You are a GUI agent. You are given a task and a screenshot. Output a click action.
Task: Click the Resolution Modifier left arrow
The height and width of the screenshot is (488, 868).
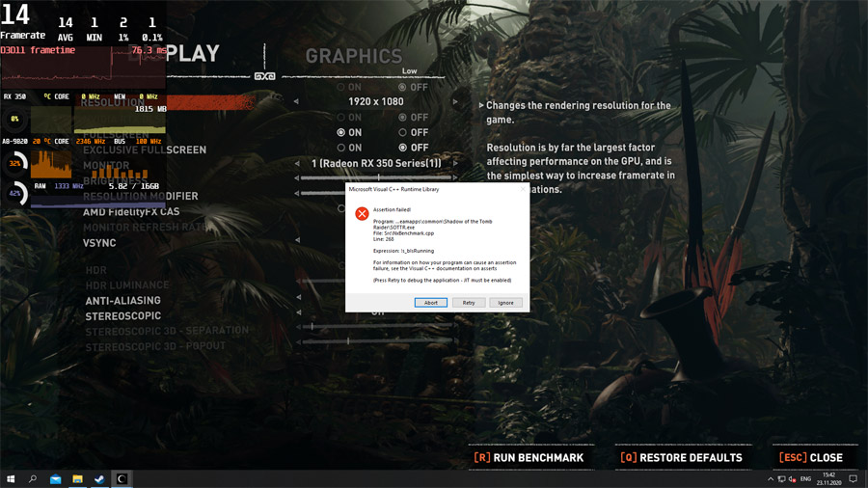(297, 193)
